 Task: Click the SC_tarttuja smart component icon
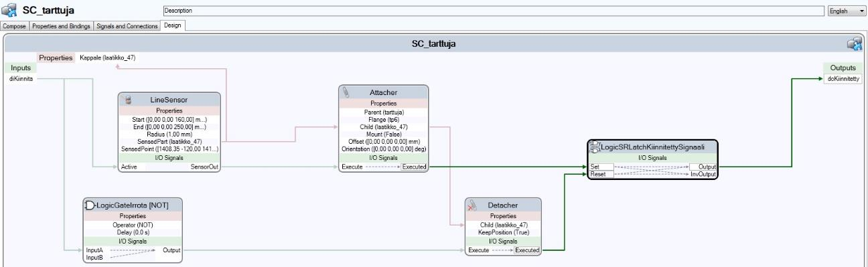(9, 10)
